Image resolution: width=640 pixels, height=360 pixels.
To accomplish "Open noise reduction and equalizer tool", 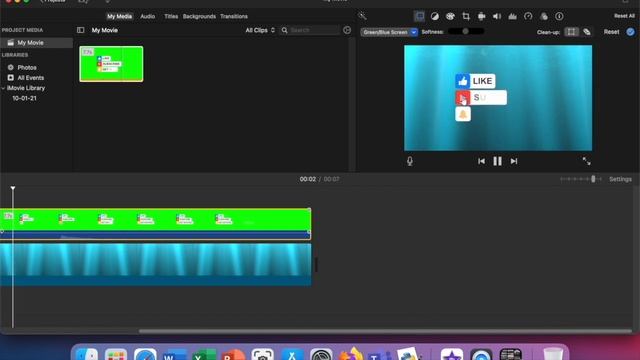I will [512, 16].
